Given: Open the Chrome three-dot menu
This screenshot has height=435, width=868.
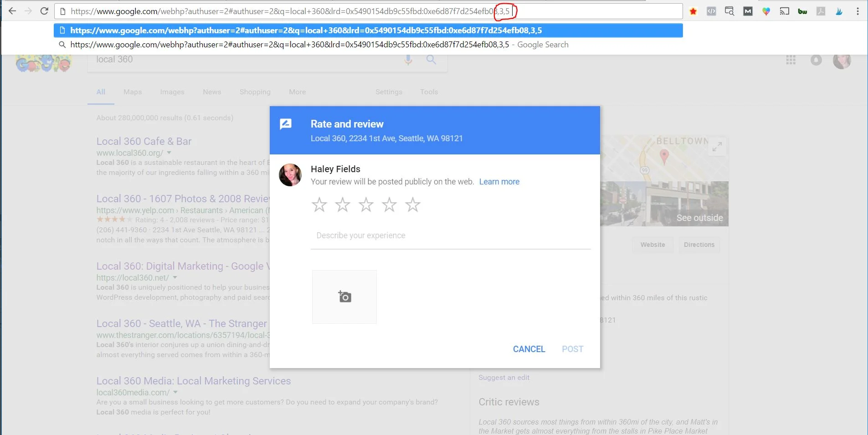Looking at the screenshot, I should 858,11.
